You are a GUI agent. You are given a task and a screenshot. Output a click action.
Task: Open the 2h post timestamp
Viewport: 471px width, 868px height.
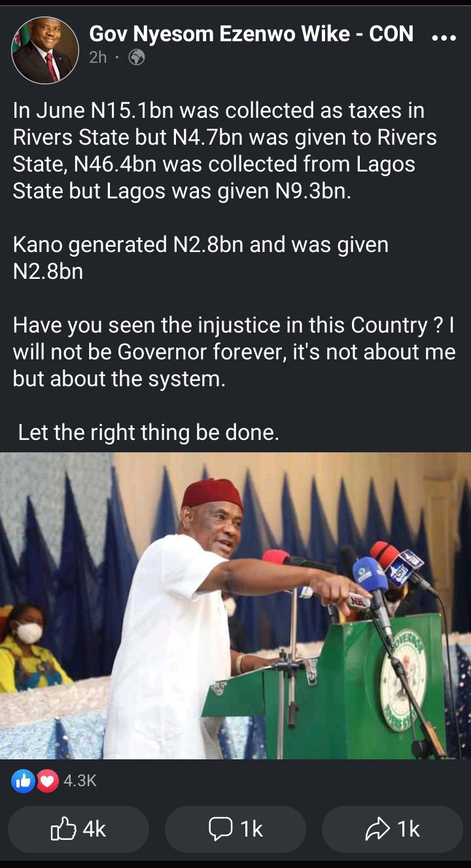click(98, 58)
